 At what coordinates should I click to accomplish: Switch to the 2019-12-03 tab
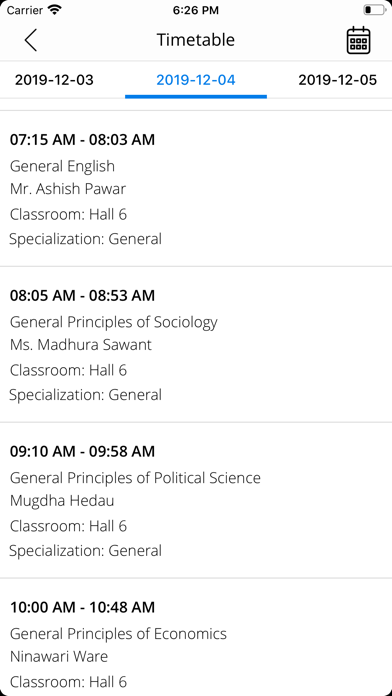click(54, 80)
